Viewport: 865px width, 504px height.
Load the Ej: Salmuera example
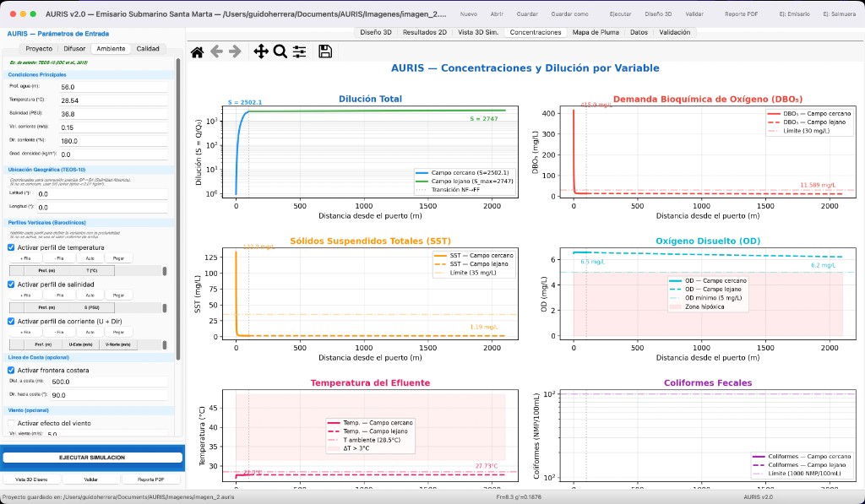(x=839, y=14)
